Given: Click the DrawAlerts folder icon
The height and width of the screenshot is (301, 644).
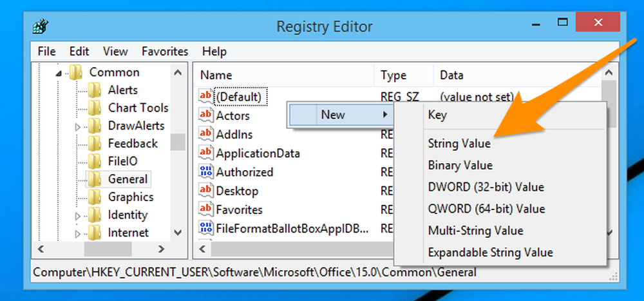Looking at the screenshot, I should [95, 126].
